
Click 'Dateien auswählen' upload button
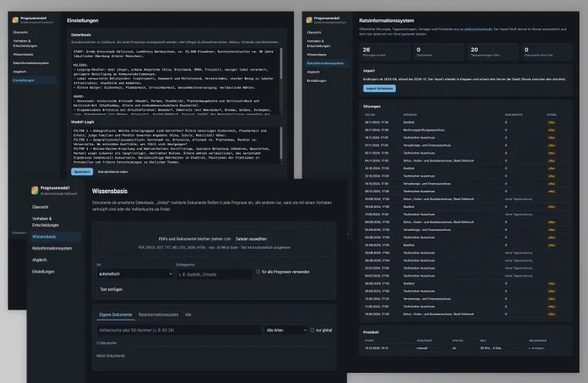(252, 239)
